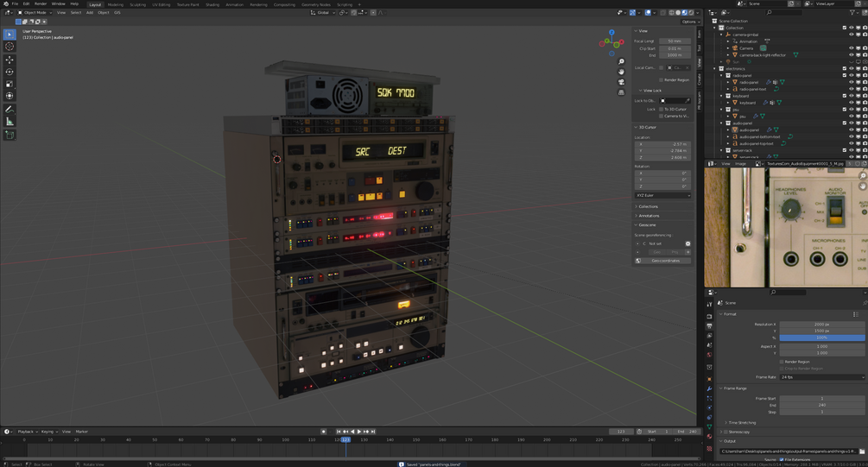Collapse the electronics collection in outliner
The image size is (868, 467).
[x=714, y=68]
